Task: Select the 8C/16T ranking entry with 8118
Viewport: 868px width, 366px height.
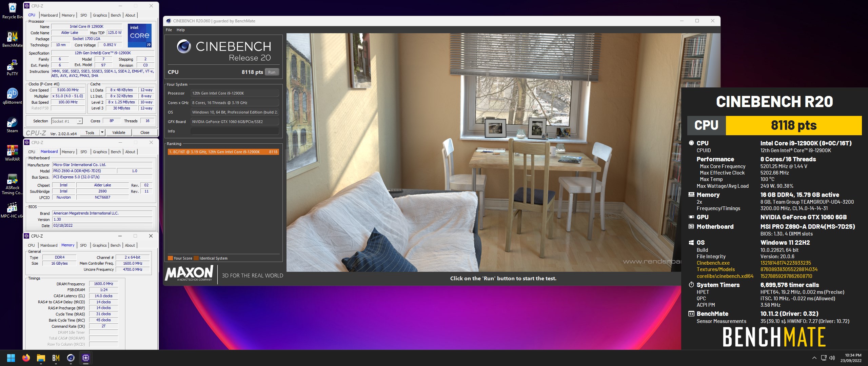Action: click(x=223, y=152)
